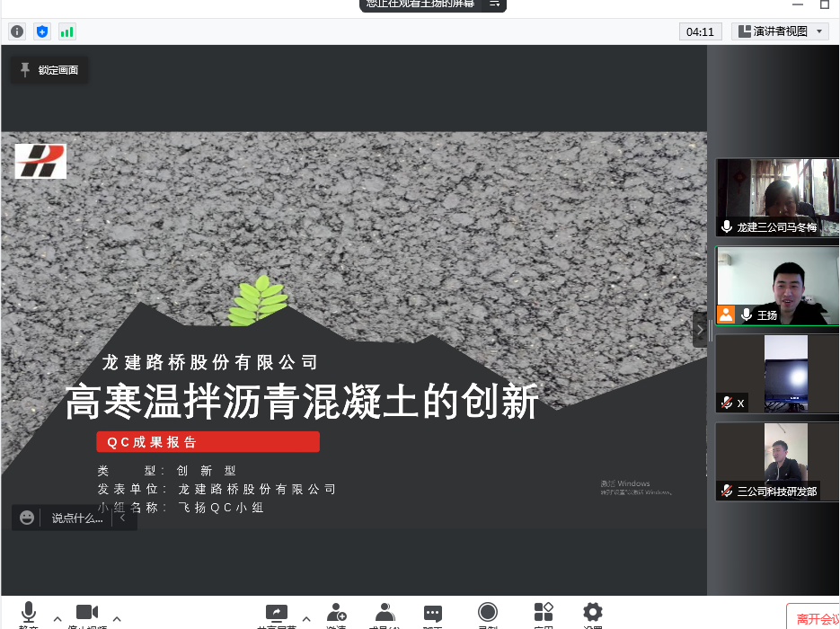Click microphone icon on 龙建三公司马冬梅 tile

point(727,226)
